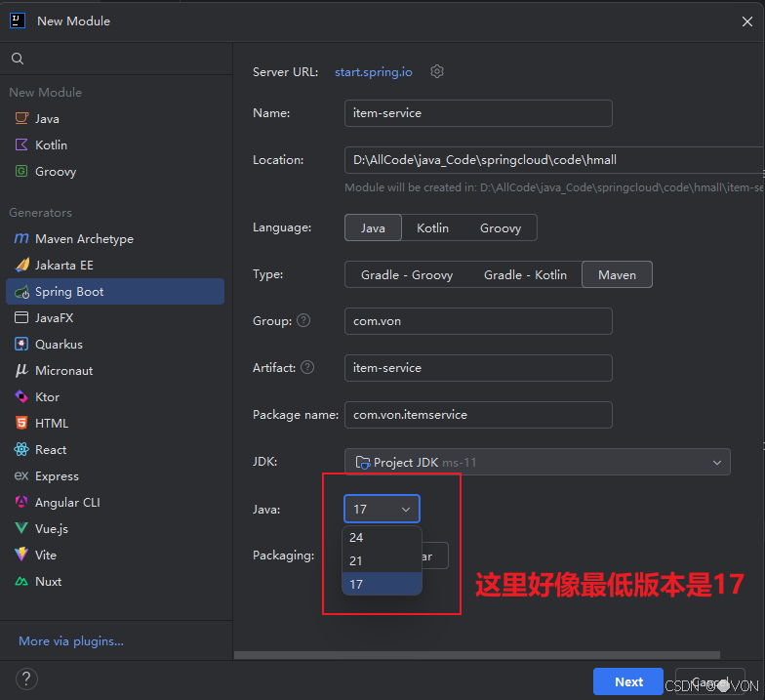Select Java module type icon
765x700 pixels.
point(21,118)
